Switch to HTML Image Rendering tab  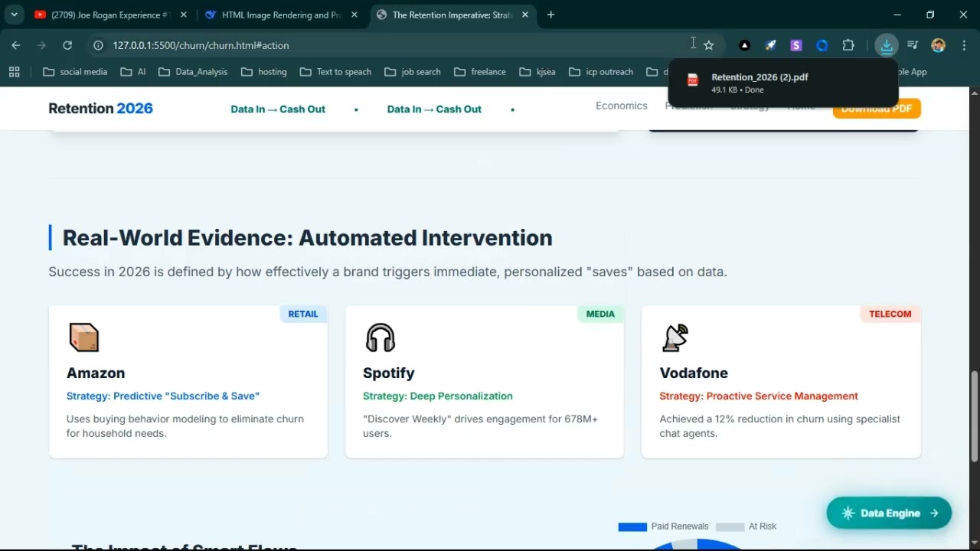tap(280, 15)
